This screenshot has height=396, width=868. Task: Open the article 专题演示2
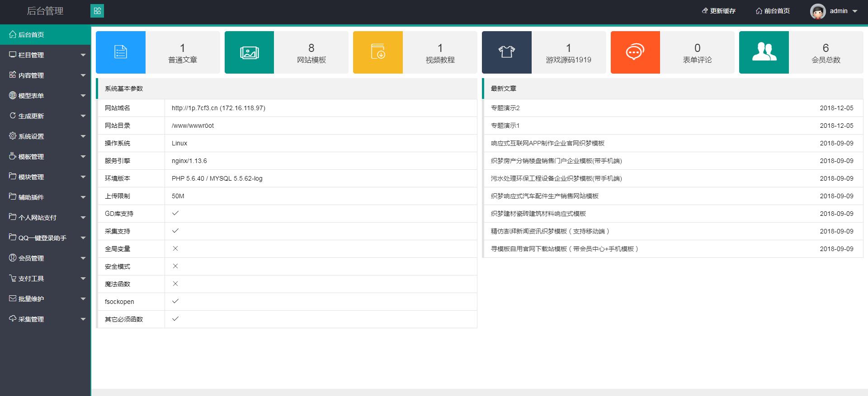(505, 108)
